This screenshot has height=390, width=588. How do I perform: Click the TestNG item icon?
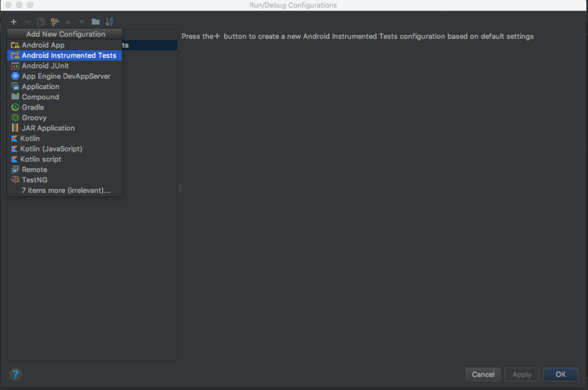[15, 180]
